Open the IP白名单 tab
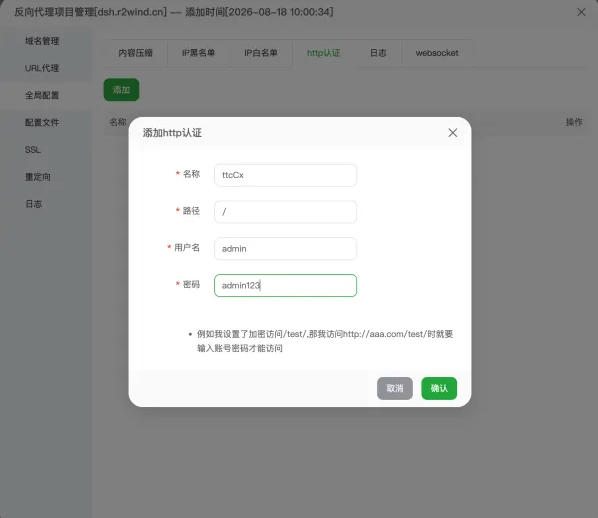 [261, 53]
